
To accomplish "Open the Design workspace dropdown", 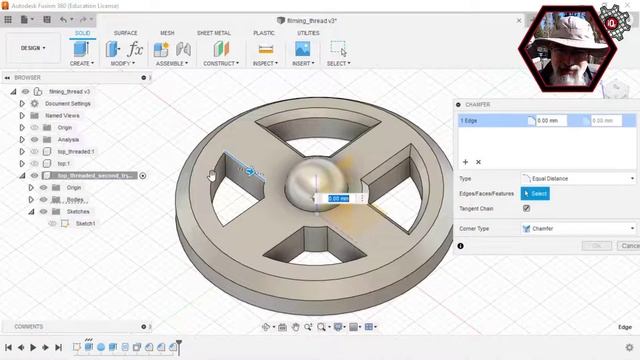I will pos(33,48).
